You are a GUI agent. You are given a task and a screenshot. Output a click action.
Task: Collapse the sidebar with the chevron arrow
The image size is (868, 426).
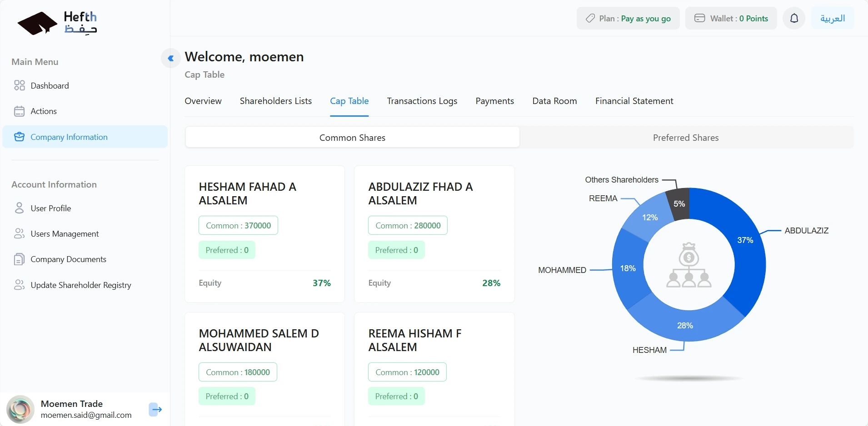(171, 58)
